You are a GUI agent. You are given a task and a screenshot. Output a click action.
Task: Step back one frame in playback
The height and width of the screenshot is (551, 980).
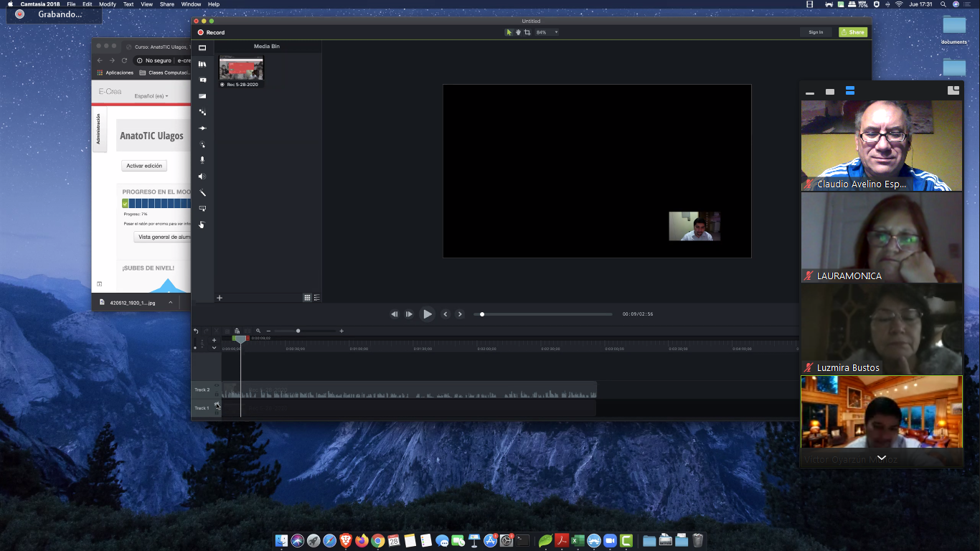pos(394,314)
